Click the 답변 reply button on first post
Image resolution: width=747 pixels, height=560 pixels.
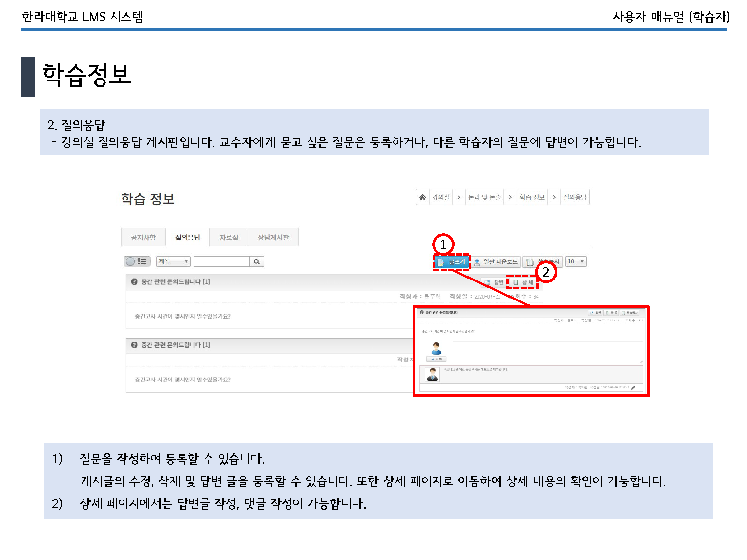(494, 282)
